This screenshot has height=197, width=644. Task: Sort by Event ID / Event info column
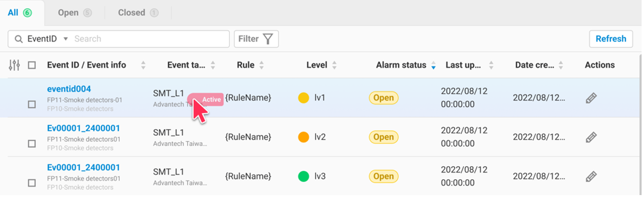143,65
